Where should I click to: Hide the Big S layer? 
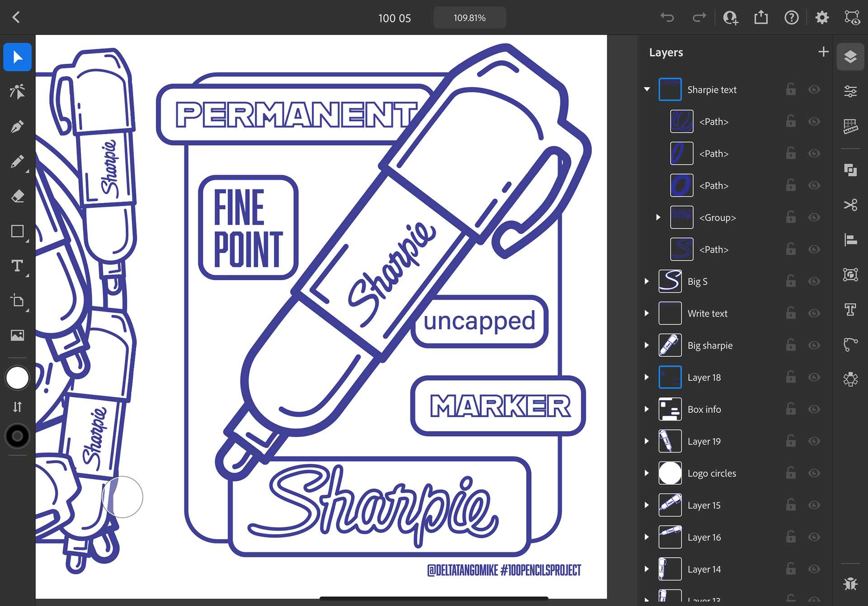[x=814, y=282]
